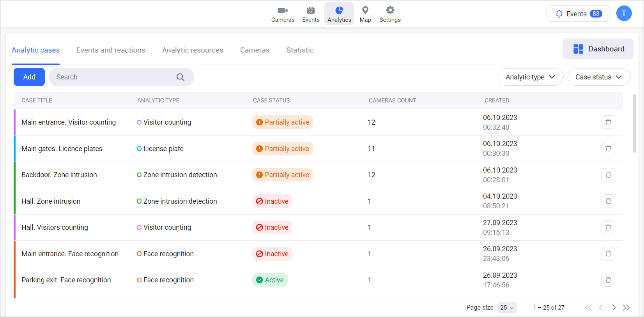This screenshot has width=644, height=317.
Task: Jump to last page of results
Action: [x=626, y=308]
